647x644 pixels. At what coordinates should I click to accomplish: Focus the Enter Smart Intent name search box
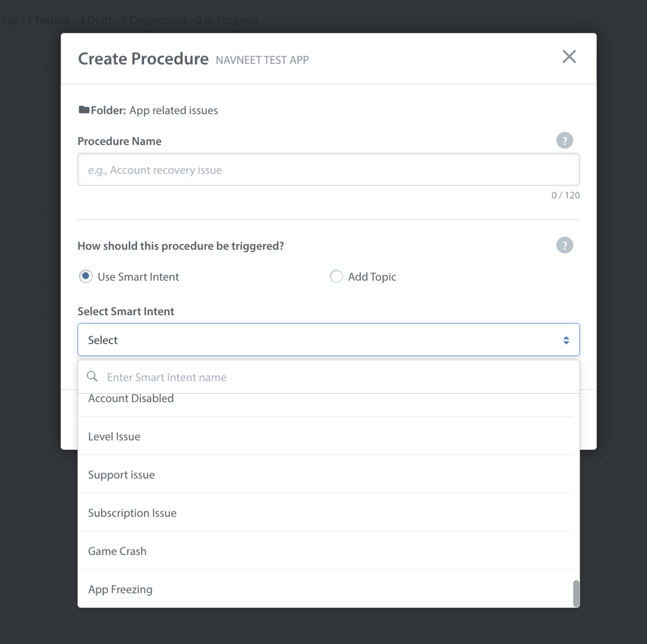point(335,377)
